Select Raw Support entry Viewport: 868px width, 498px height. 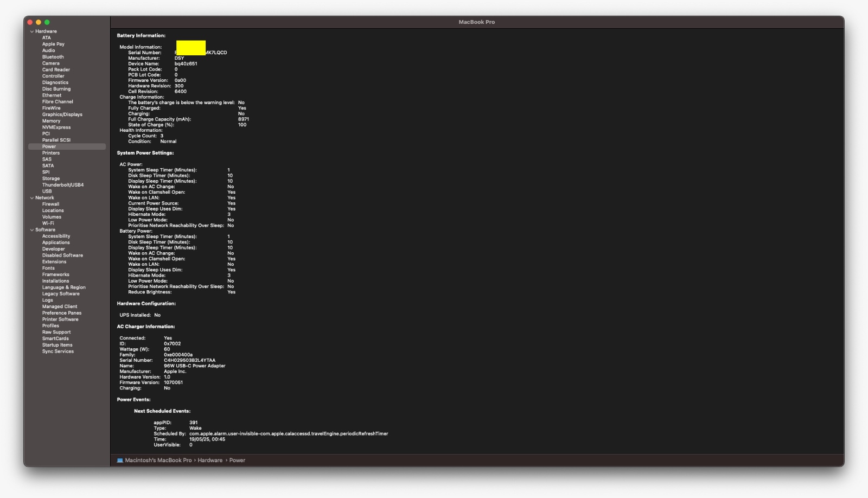56,333
